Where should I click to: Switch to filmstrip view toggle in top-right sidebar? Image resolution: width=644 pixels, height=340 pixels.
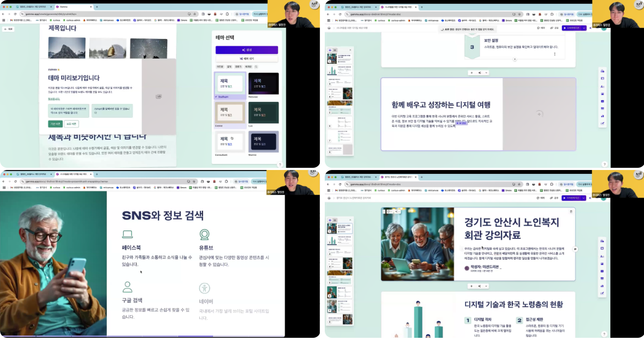(x=330, y=50)
